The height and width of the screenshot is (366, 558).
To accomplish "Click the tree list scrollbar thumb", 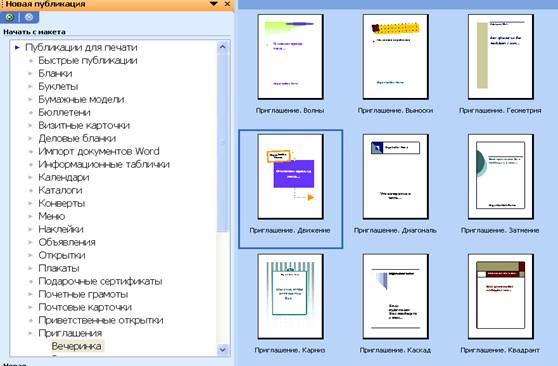I will [x=223, y=142].
